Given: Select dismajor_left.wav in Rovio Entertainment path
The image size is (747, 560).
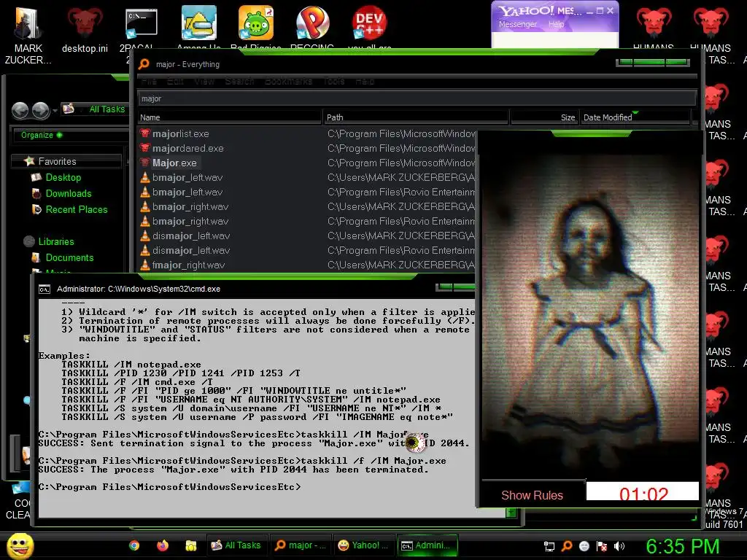Looking at the screenshot, I should coord(191,251).
